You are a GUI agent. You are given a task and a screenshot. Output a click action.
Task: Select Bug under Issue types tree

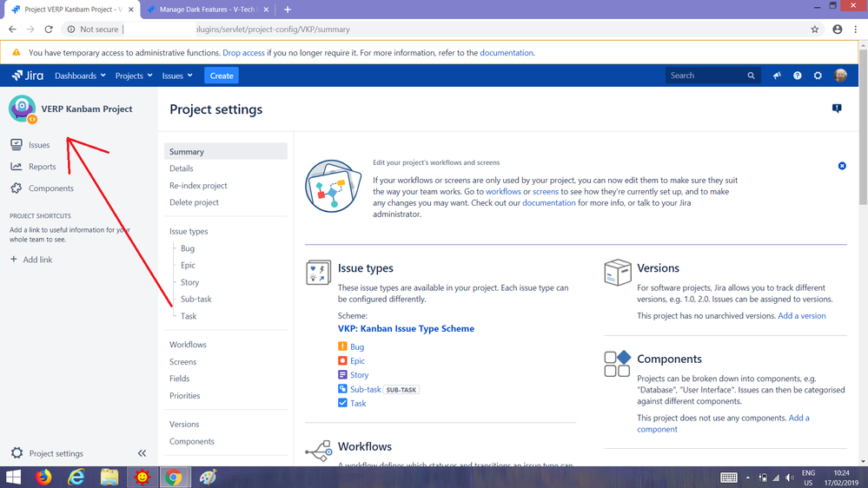point(188,248)
